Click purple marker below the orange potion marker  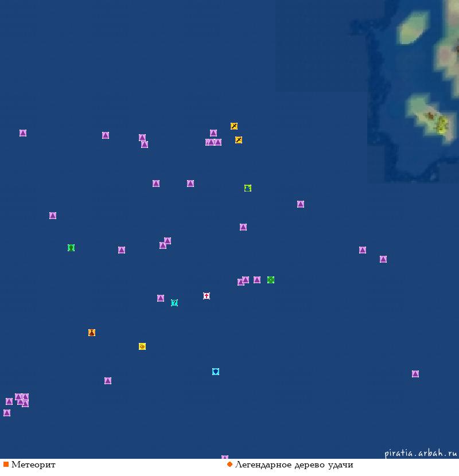pyautogui.click(x=108, y=381)
